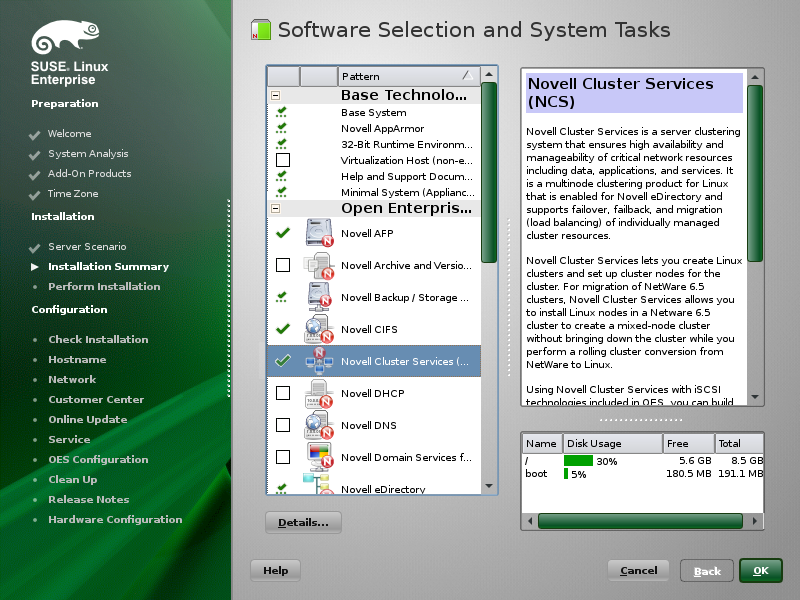Click the root disk usage 30% bar

tap(578, 461)
